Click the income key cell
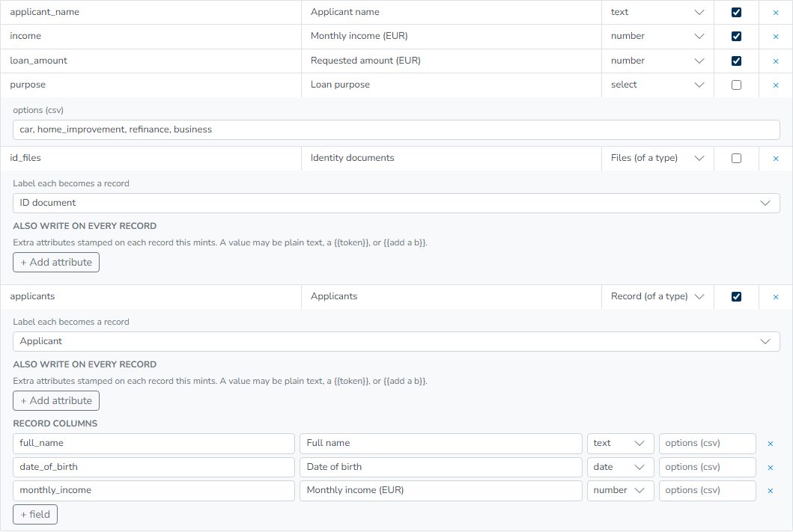 [x=151, y=37]
